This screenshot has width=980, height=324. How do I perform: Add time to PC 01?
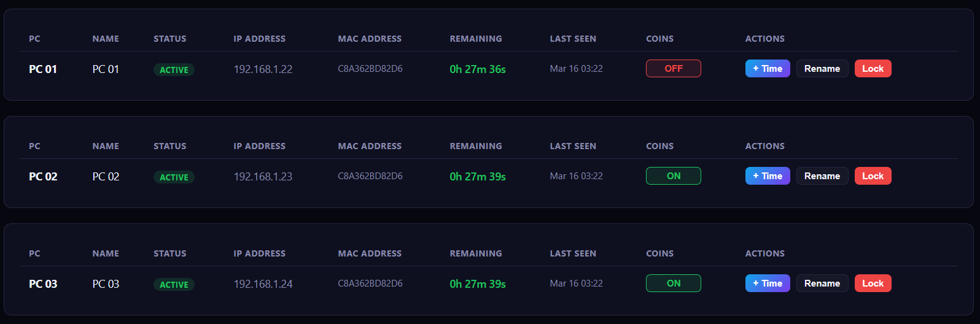pyautogui.click(x=767, y=69)
